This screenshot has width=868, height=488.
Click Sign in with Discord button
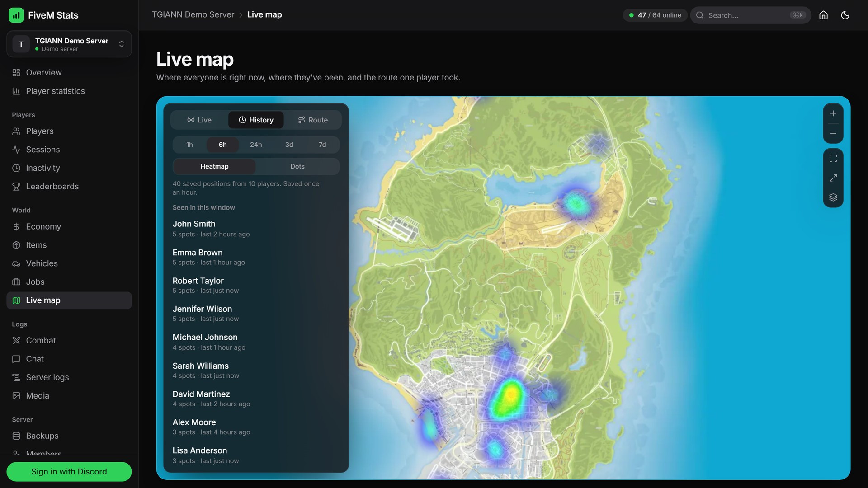(69, 472)
